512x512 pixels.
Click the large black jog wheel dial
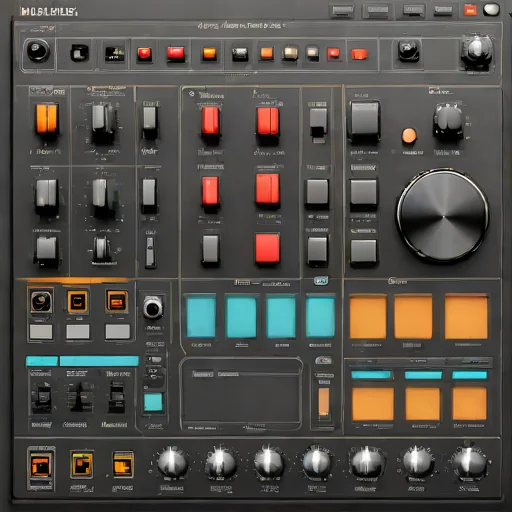point(443,216)
